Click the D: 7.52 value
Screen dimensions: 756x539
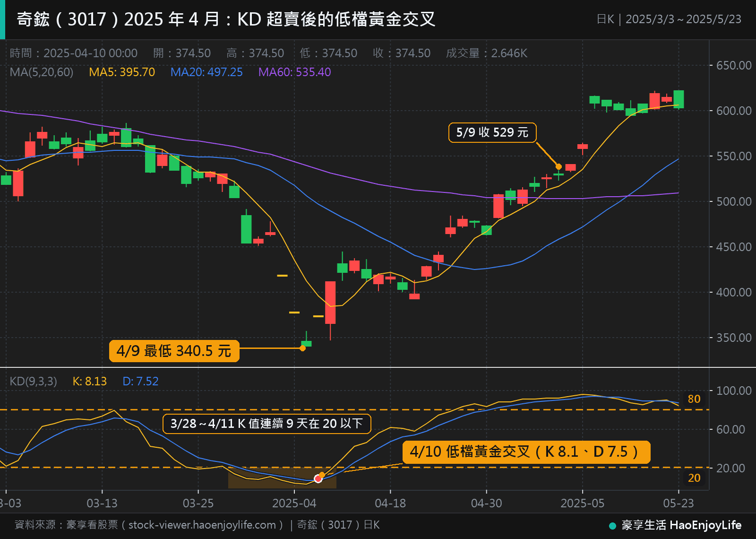pyautogui.click(x=140, y=382)
